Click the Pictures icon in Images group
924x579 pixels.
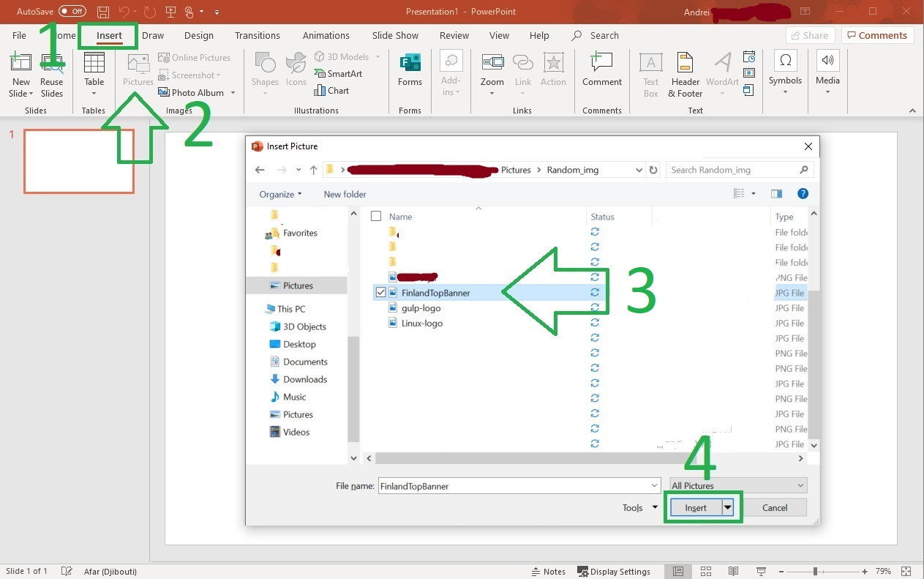click(138, 63)
